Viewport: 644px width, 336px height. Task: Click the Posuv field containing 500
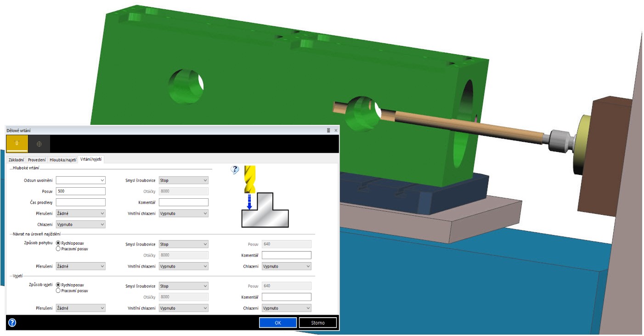(x=81, y=191)
